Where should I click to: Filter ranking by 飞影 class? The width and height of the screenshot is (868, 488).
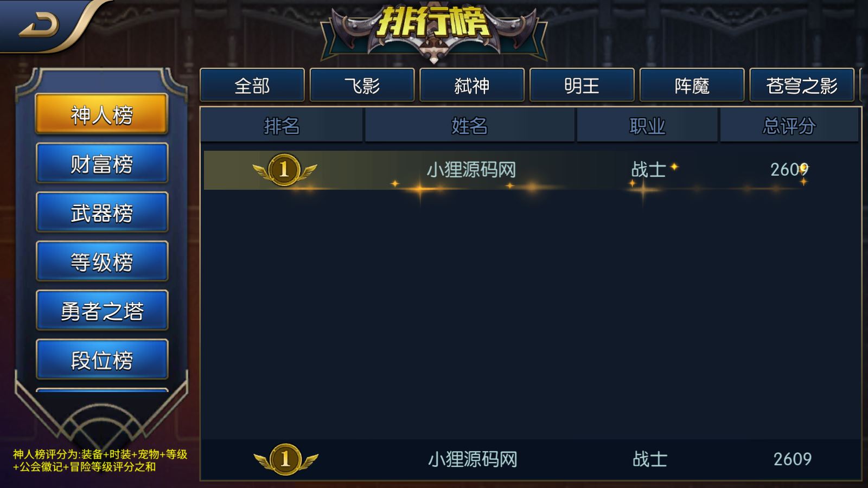[x=362, y=85]
